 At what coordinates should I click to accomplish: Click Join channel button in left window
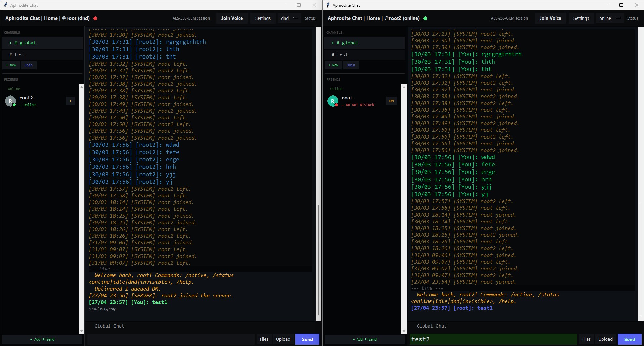pyautogui.click(x=29, y=65)
